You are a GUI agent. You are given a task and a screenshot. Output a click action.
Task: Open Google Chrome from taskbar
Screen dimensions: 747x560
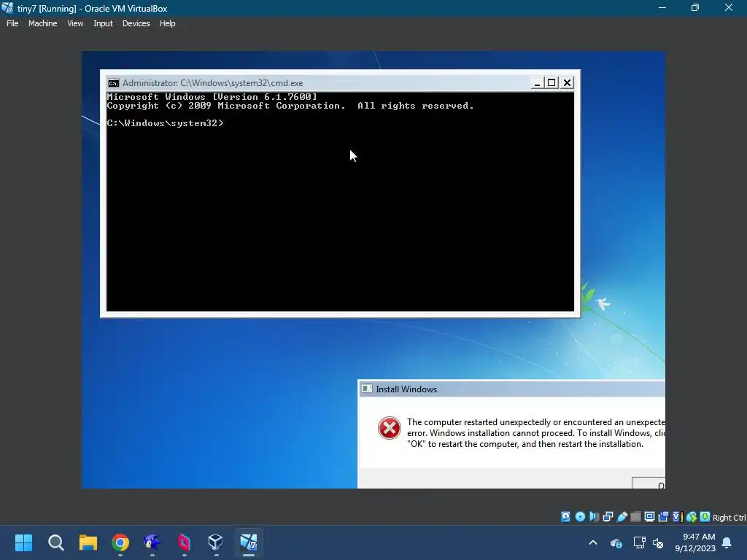coord(120,542)
